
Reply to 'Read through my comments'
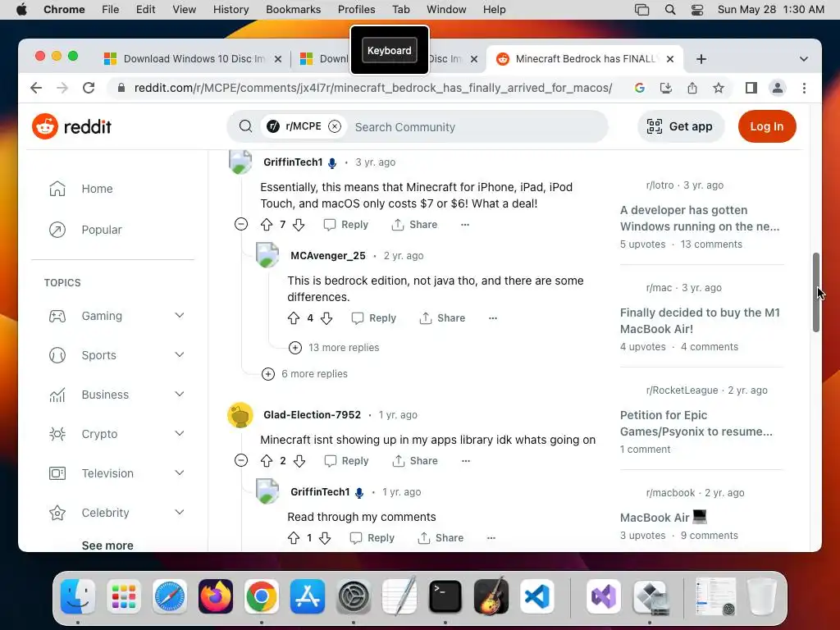372,538
